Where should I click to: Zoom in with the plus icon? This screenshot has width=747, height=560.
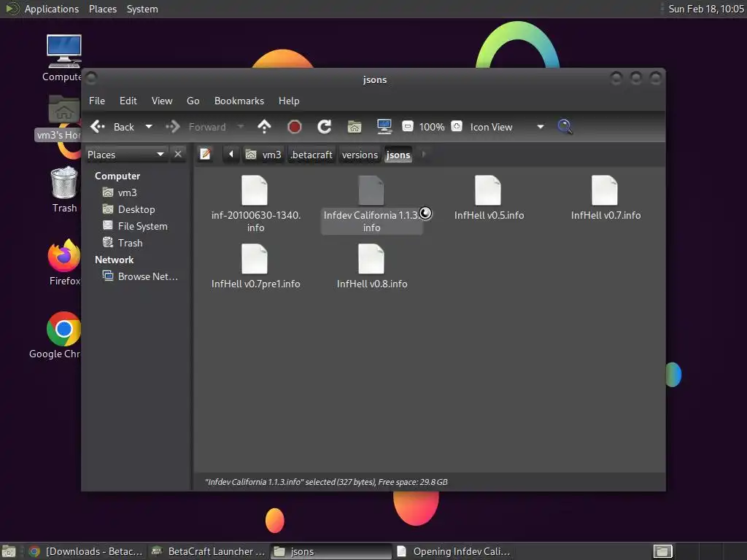[x=457, y=127]
